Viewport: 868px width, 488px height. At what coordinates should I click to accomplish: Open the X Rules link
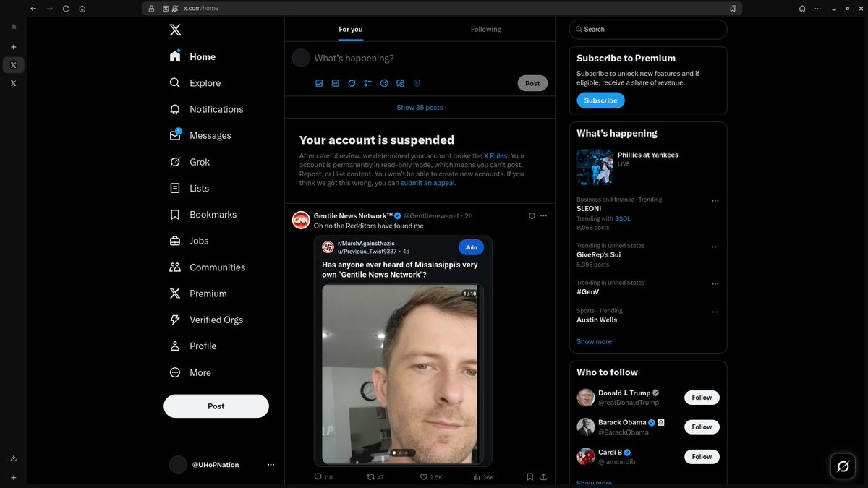[496, 155]
